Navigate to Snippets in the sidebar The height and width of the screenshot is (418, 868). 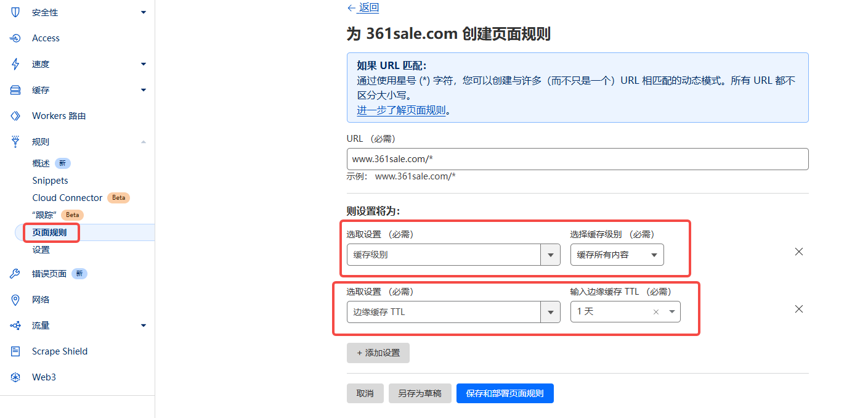tap(50, 180)
